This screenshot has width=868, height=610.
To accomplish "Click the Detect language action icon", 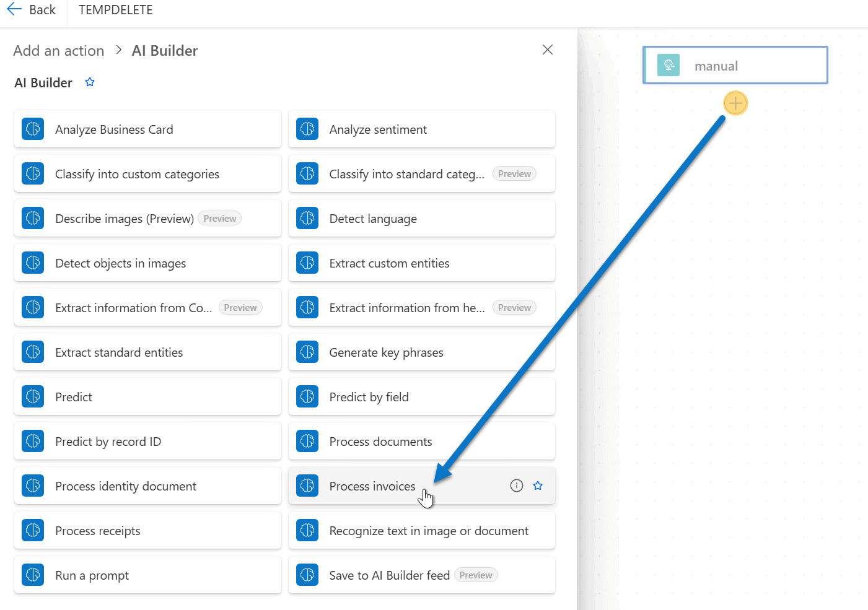I will point(307,218).
